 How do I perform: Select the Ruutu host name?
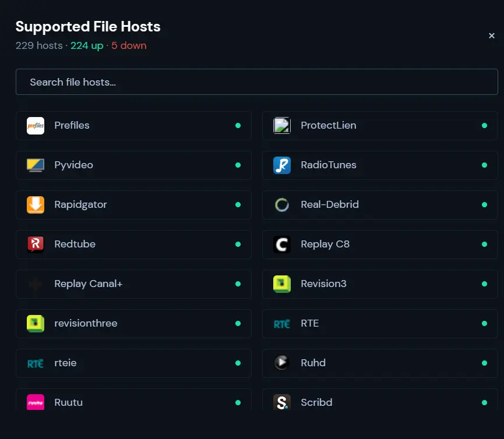[69, 402]
